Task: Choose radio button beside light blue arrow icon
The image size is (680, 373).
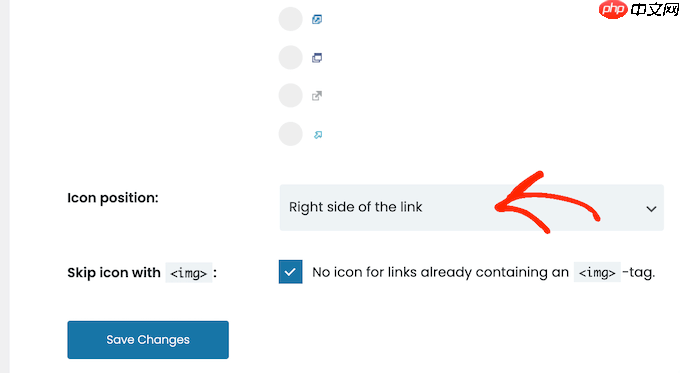Action: pyautogui.click(x=291, y=134)
